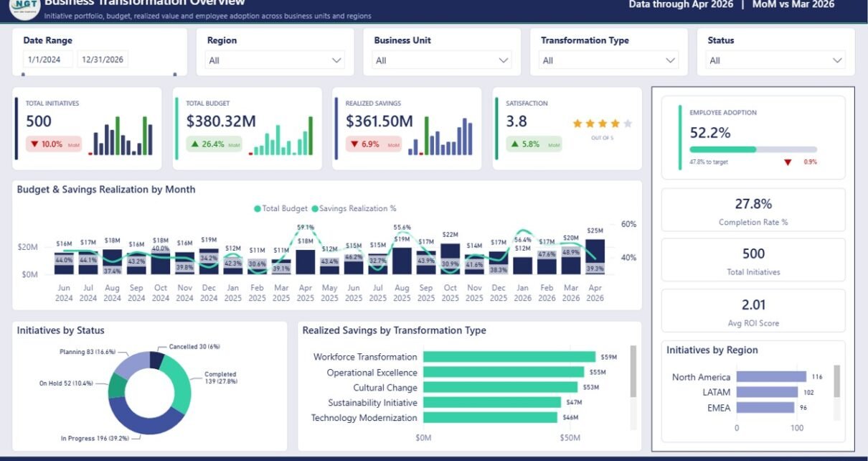The width and height of the screenshot is (868, 461).
Task: Select the North America region bar
Action: pos(771,377)
